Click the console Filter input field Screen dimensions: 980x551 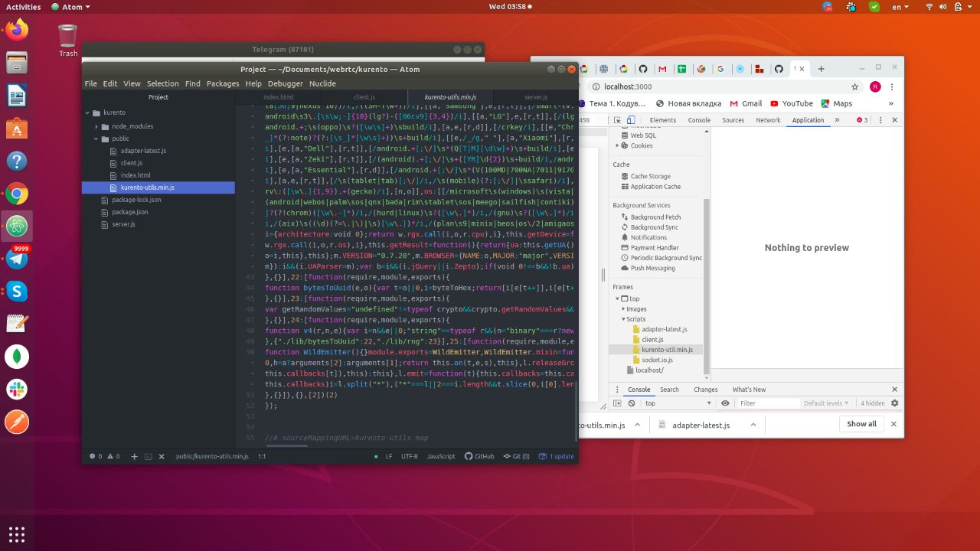point(768,403)
